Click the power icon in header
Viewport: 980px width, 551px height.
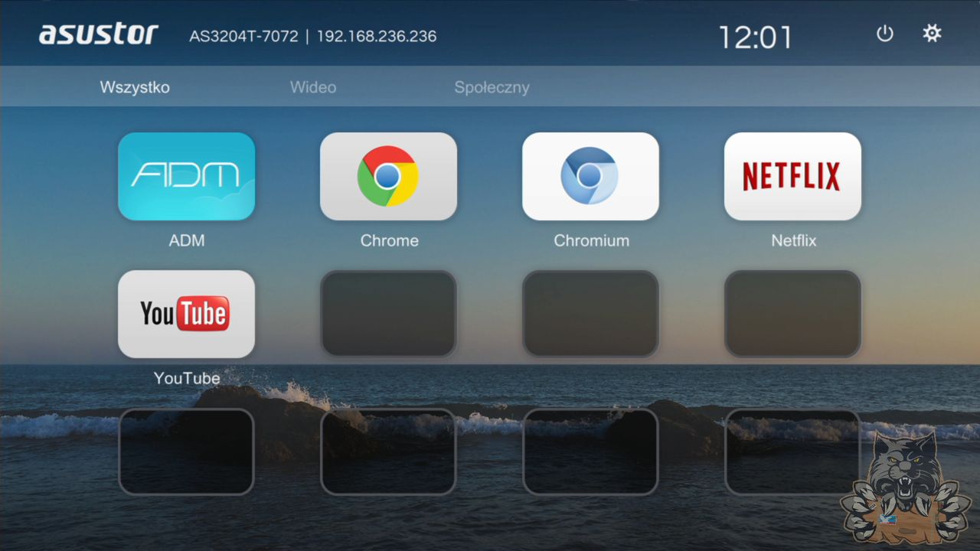click(x=885, y=34)
